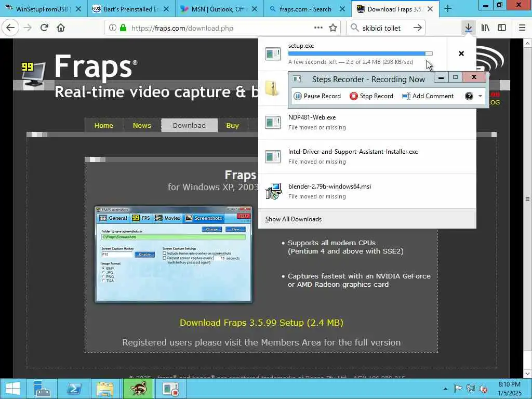
Task: Close the Download Fraps tab
Action: 430,9
